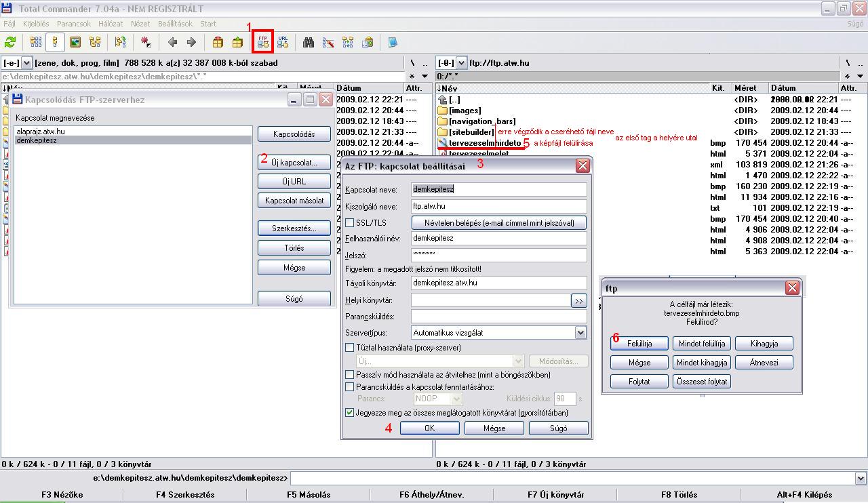
Task: Click the pack files gift box icon
Action: [x=218, y=42]
